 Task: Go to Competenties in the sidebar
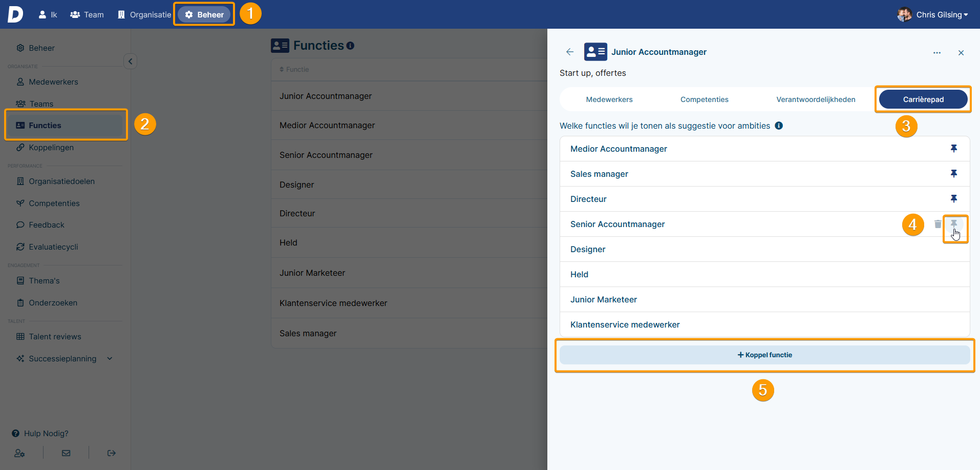[48, 203]
